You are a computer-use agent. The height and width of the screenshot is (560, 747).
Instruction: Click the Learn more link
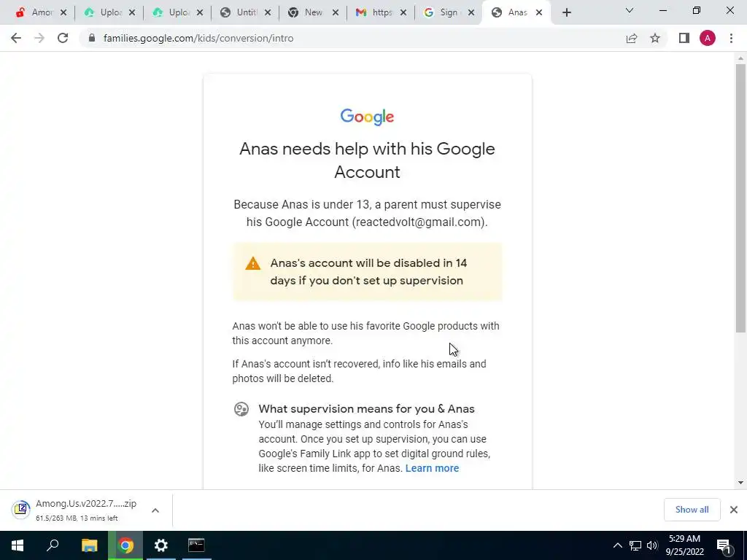tap(432, 468)
